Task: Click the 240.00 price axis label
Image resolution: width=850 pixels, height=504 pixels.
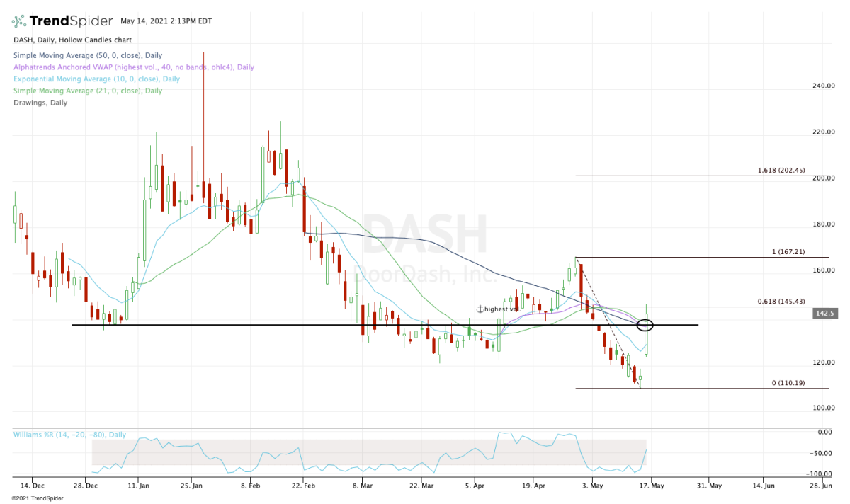Action: point(824,86)
